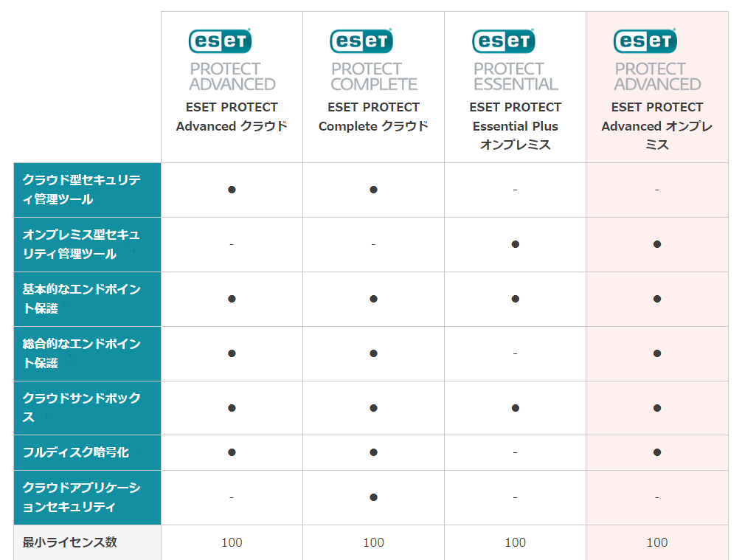742x560 pixels.
Task: Select the クラウド型セキュリティ管理ツール row header
Action: (88, 190)
